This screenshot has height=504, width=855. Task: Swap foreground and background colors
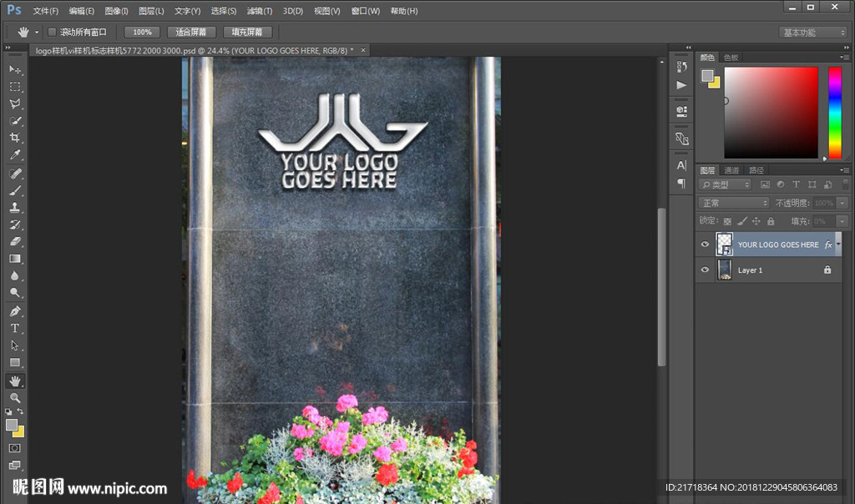[20, 411]
